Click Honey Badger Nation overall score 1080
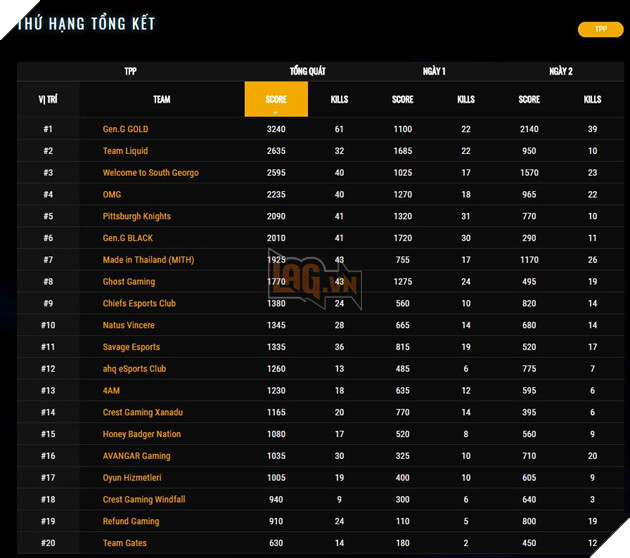Image resolution: width=630 pixels, height=558 pixels. pyautogui.click(x=276, y=434)
